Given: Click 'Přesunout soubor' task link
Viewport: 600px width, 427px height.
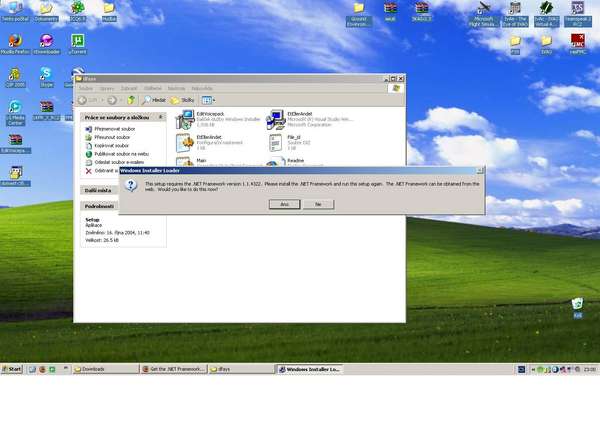Looking at the screenshot, I should click(x=112, y=137).
